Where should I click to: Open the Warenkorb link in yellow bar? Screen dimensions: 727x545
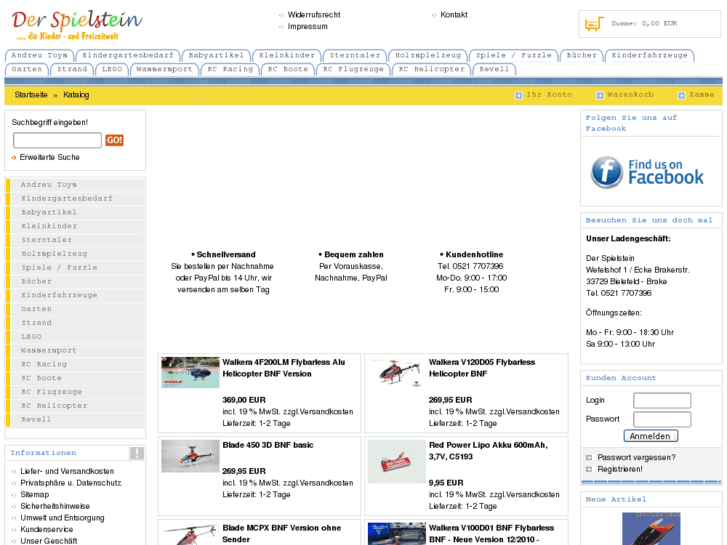(x=631, y=95)
